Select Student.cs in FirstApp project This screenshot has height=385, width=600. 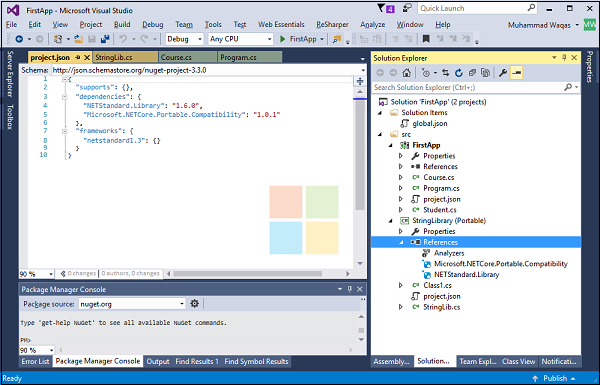[x=440, y=210]
